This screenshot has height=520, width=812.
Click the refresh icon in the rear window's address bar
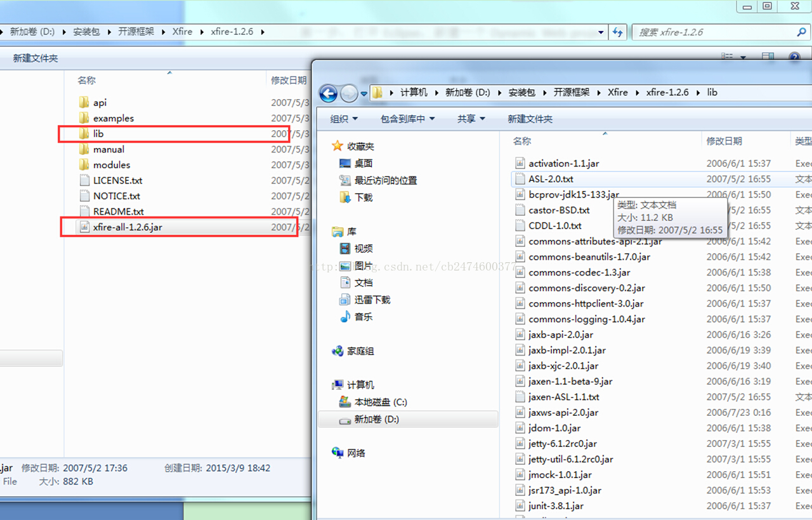pos(618,32)
